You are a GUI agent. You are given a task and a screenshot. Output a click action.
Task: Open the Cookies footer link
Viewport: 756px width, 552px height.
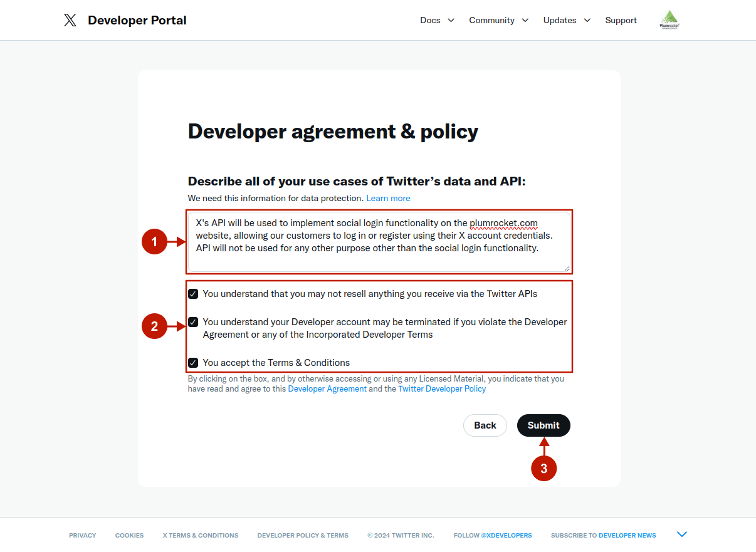tap(129, 536)
